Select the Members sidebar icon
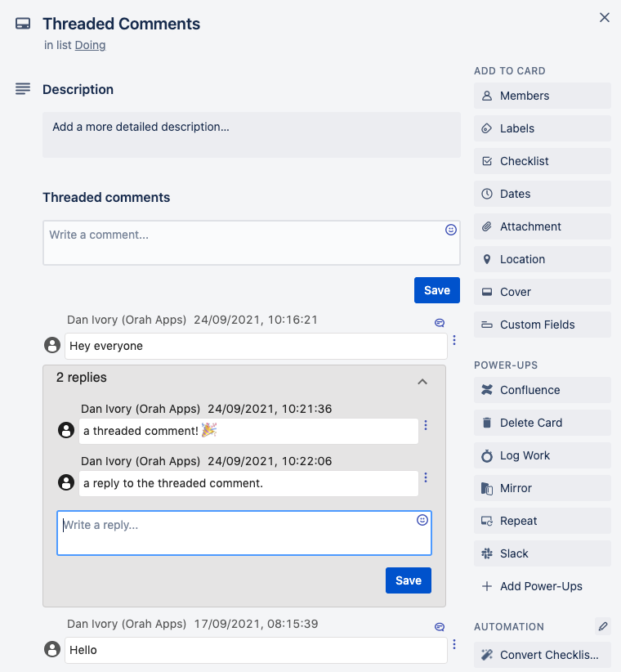 point(488,96)
